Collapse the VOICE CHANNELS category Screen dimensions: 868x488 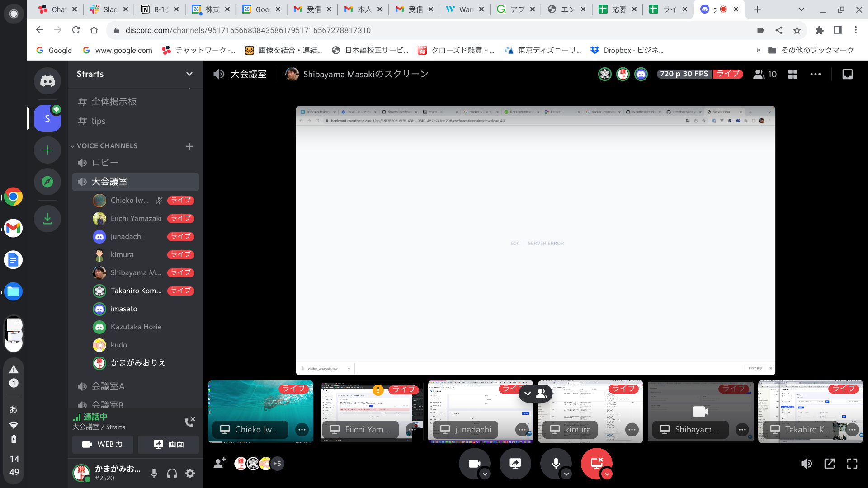coord(107,146)
